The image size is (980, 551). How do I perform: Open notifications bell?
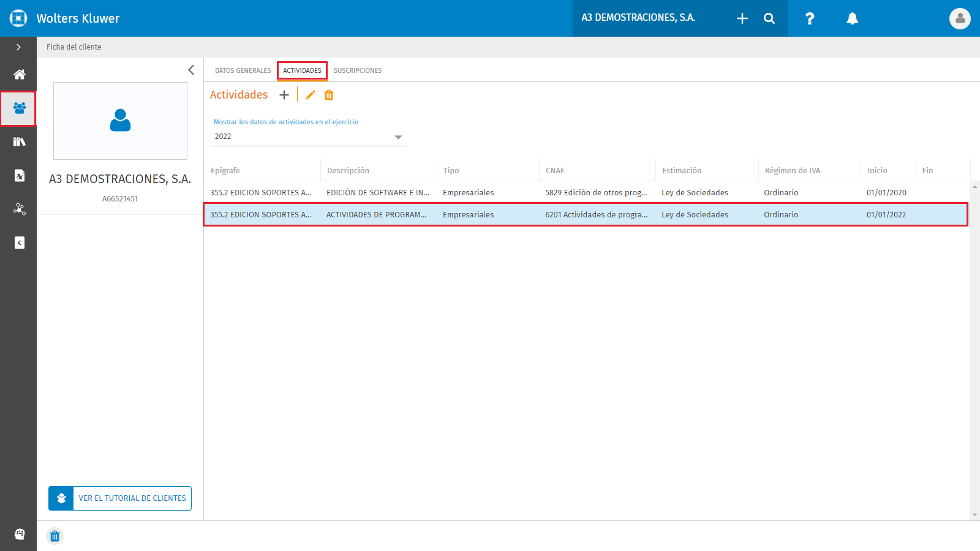852,18
